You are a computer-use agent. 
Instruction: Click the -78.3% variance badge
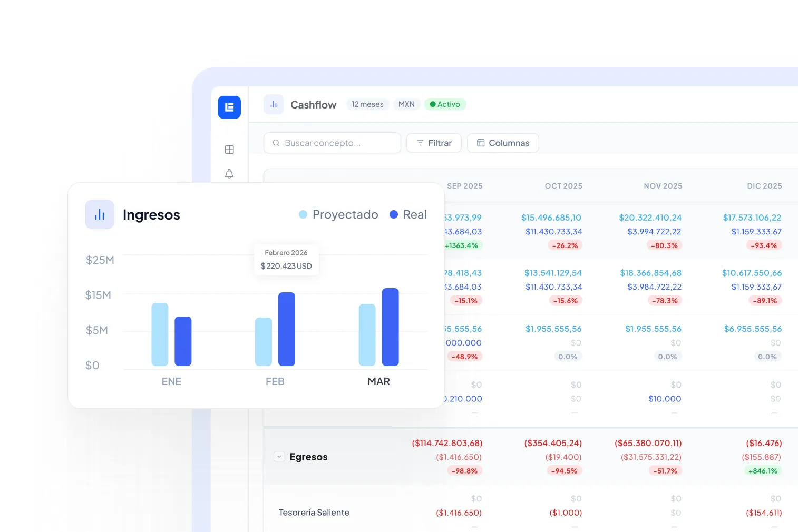pyautogui.click(x=665, y=301)
